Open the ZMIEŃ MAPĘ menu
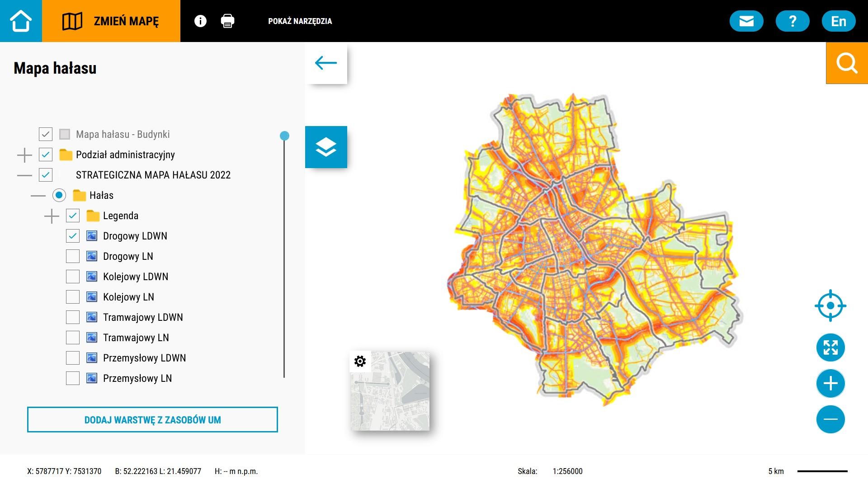Image resolution: width=868 pixels, height=488 pixels. [x=111, y=21]
